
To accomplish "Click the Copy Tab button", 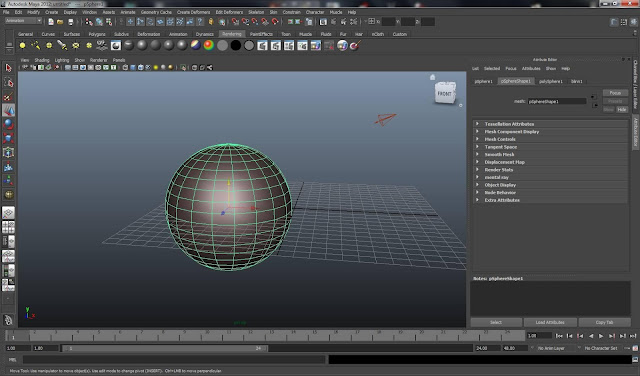I will tap(604, 323).
